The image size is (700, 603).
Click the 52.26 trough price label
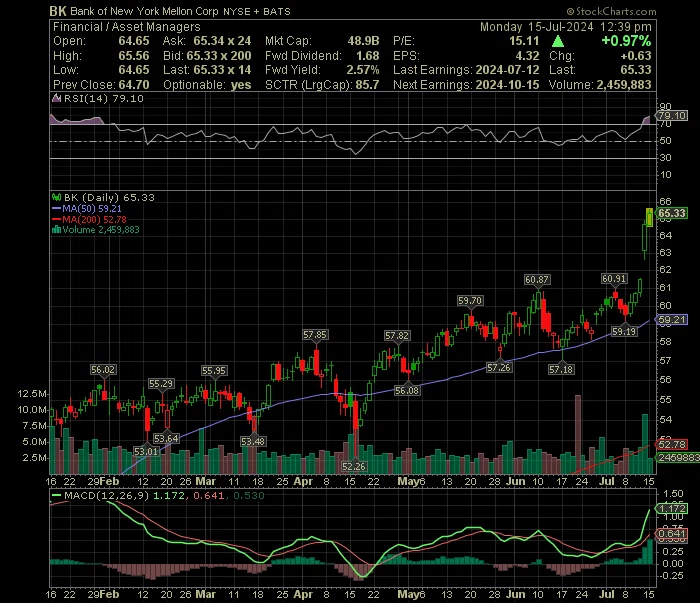tap(354, 467)
